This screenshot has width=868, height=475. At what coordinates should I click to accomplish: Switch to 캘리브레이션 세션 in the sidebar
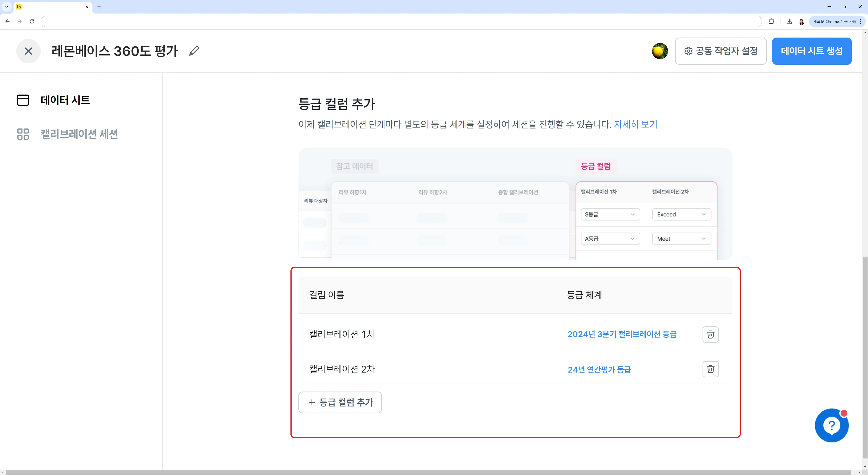[67, 134]
